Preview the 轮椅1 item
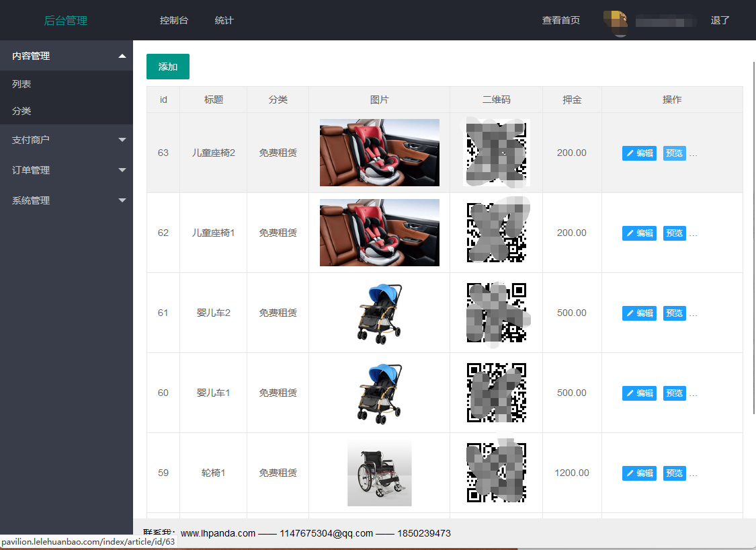Viewport: 756px width, 550px height. point(675,474)
